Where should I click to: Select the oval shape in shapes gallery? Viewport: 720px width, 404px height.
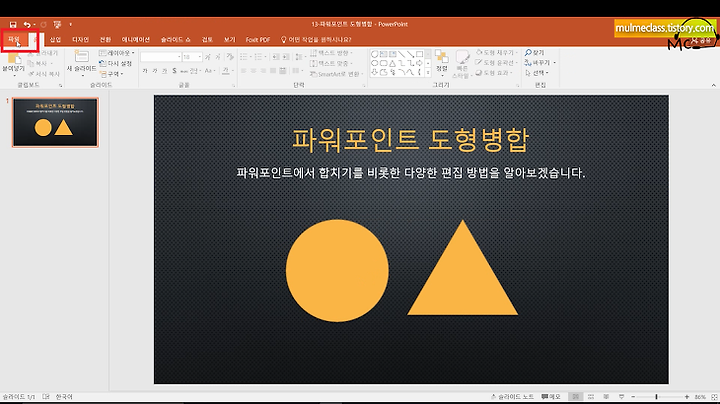[374, 63]
